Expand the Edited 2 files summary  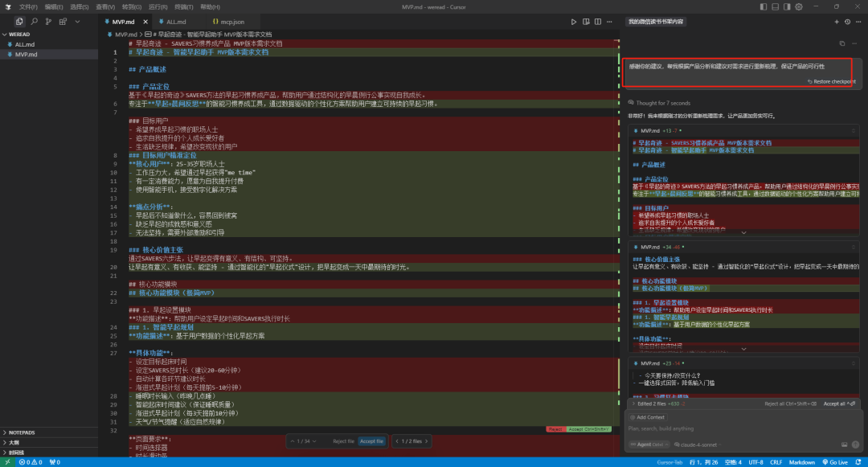[660, 404]
